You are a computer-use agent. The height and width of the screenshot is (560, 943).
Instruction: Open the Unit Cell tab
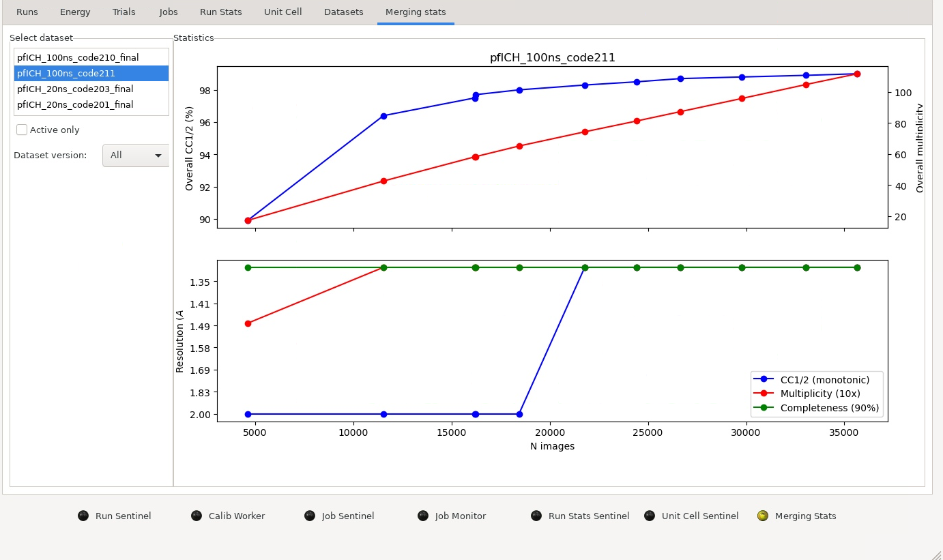point(283,12)
